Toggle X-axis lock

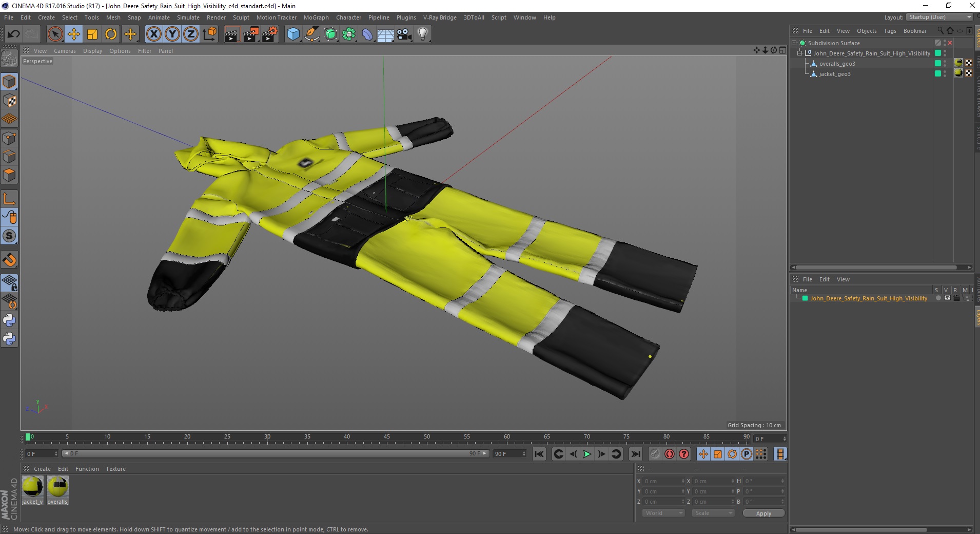click(x=153, y=34)
